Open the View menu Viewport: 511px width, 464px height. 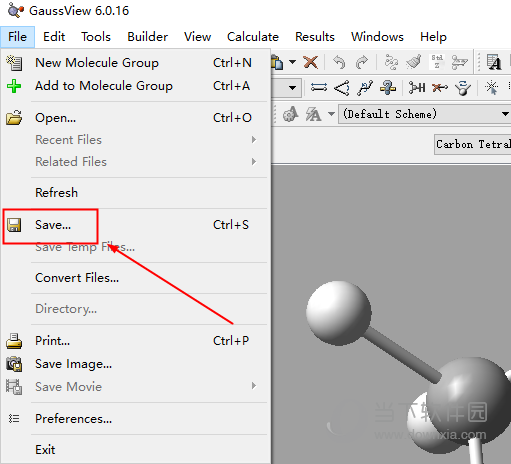point(198,37)
